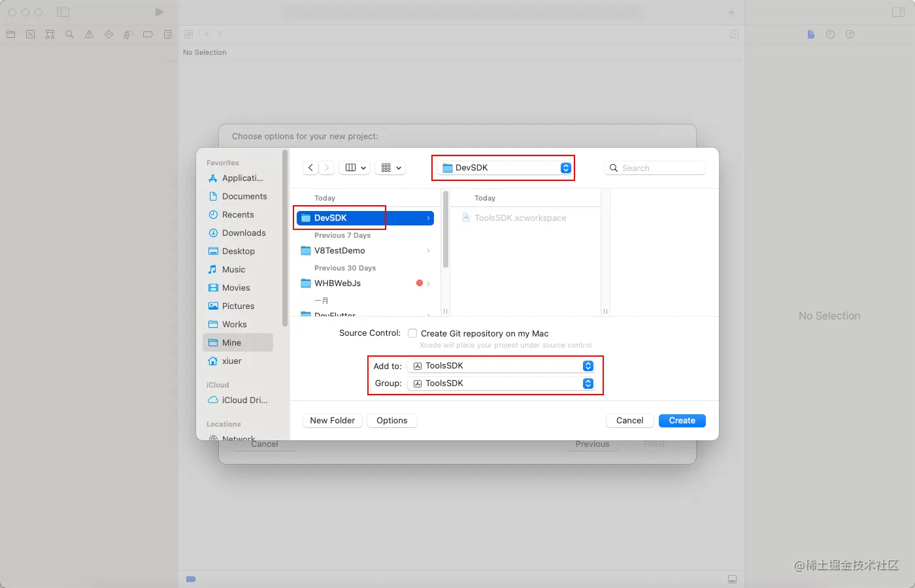Toggle the Xcode navigator sidebar icon
Screen dimensions: 915x588
[x=63, y=12]
